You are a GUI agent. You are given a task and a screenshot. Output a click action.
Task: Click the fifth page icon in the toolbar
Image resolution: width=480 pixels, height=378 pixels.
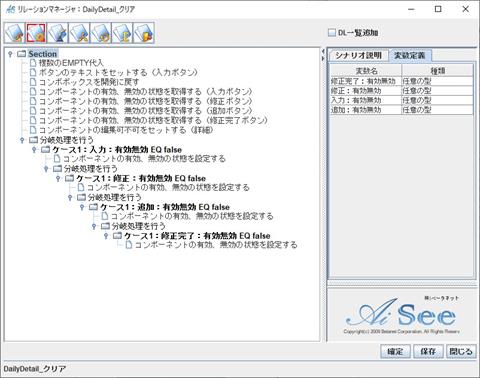pos(101,33)
